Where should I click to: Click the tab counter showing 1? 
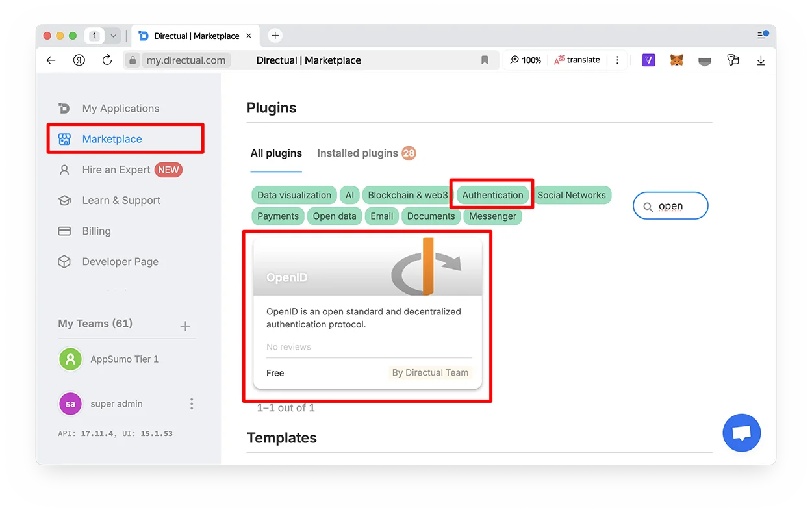(94, 36)
